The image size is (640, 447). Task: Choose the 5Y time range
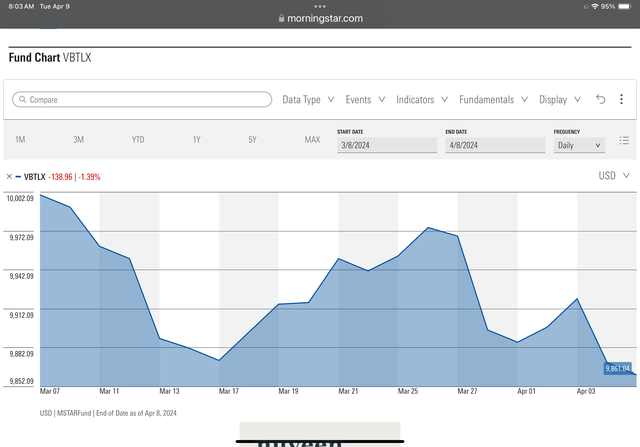(x=252, y=140)
